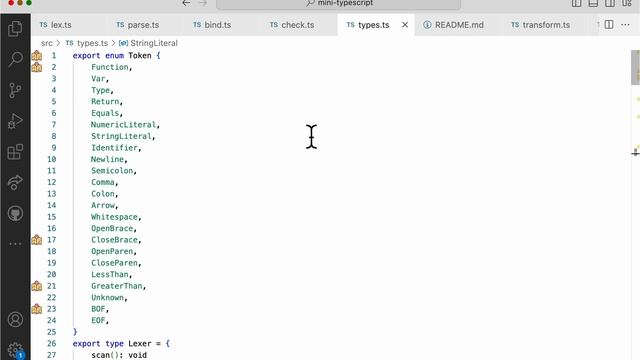Image resolution: width=640 pixels, height=360 pixels.
Task: Split the editor to the right
Action: (609, 24)
